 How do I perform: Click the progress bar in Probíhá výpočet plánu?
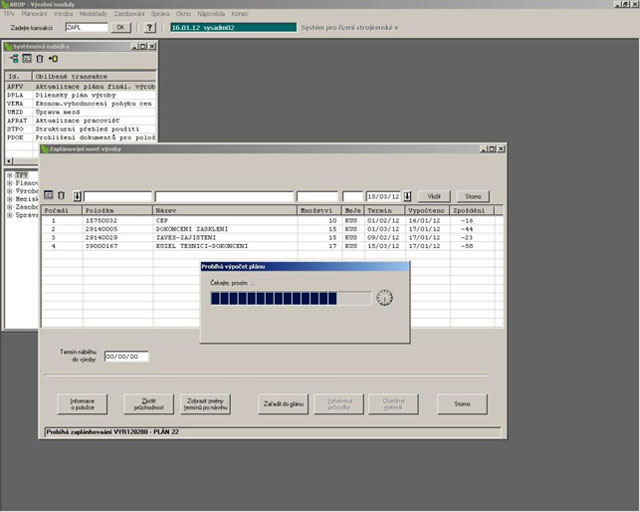click(x=291, y=298)
